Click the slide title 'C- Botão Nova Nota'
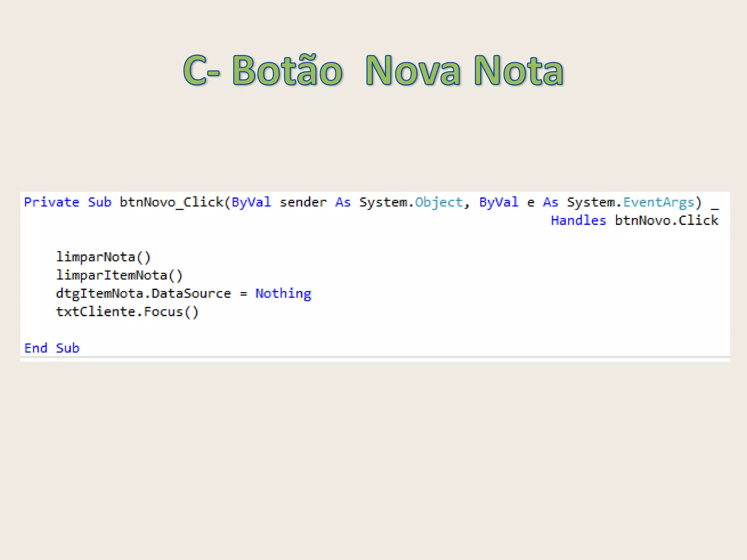747x560 pixels. coord(373,70)
